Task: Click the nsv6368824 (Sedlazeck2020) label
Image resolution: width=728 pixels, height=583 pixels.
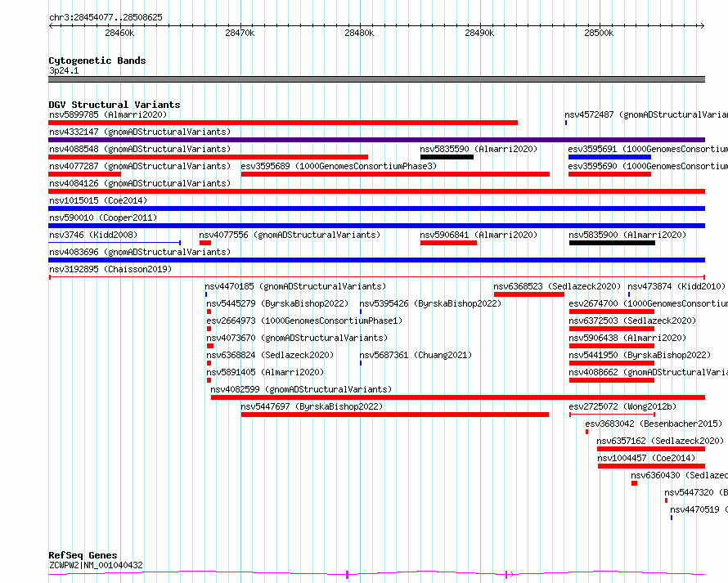Action: click(x=270, y=355)
